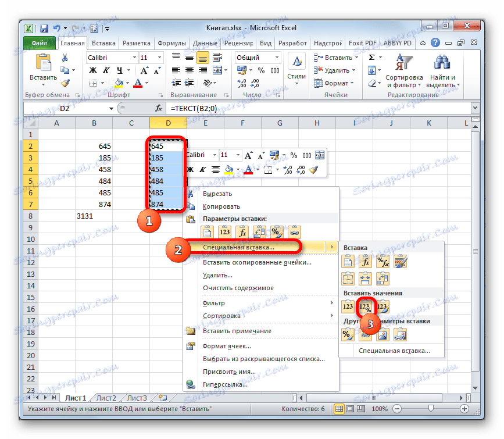Click the mini toolbar yellow fill color bucket
Screen dimensions: 504x439
tap(228, 169)
